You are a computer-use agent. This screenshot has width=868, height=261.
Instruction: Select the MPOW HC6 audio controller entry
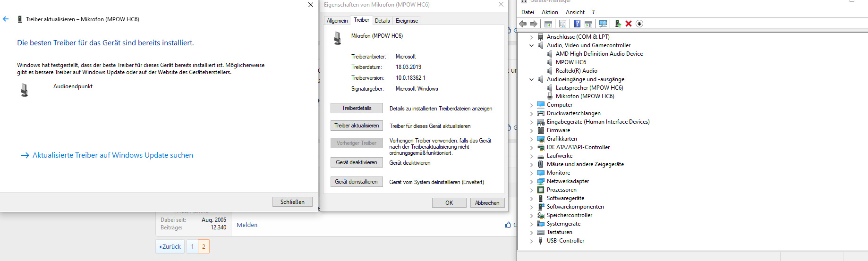pyautogui.click(x=570, y=62)
